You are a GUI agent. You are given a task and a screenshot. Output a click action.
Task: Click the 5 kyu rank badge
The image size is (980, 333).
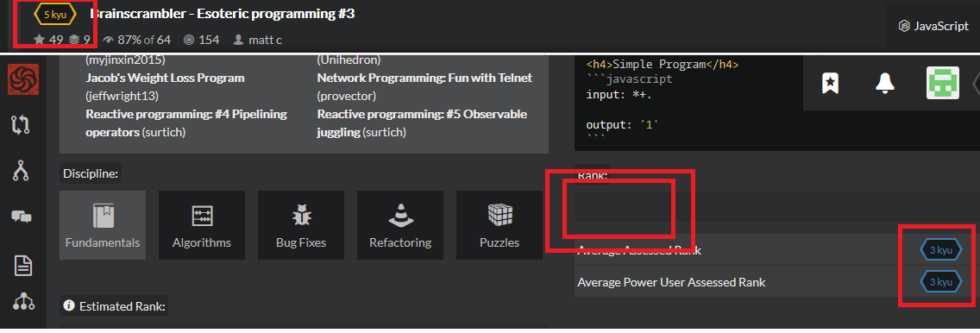click(55, 15)
